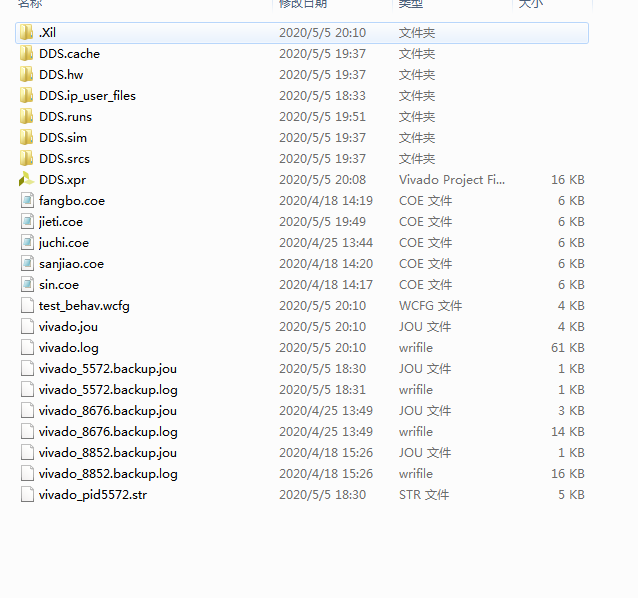Image resolution: width=638 pixels, height=598 pixels.
Task: Sort by the 修改日期 column header
Action: click(x=303, y=4)
